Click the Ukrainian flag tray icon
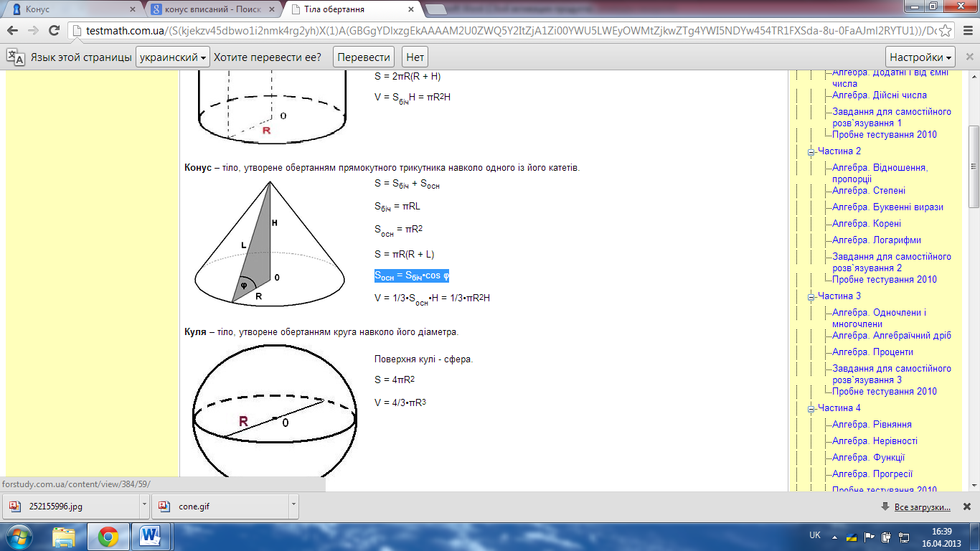This screenshot has width=980, height=551. [852, 537]
